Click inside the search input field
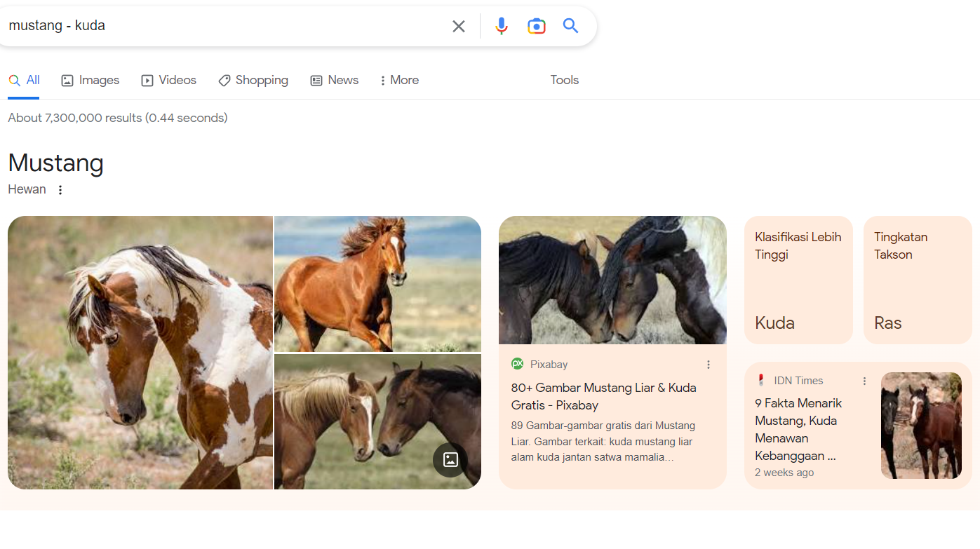Image resolution: width=980 pixels, height=549 pixels. [210, 25]
